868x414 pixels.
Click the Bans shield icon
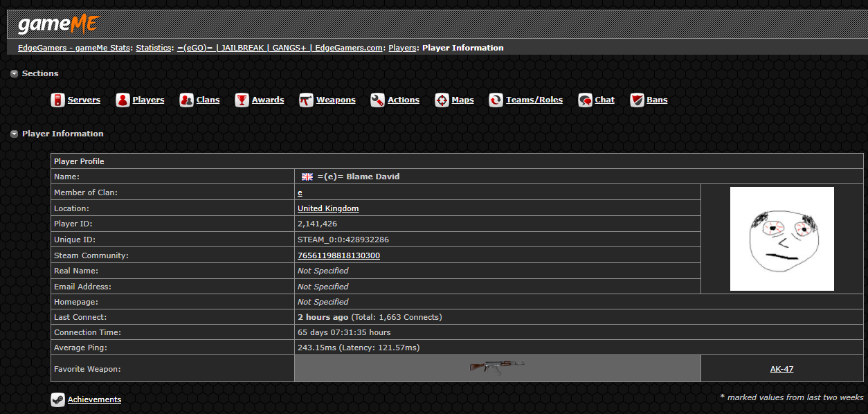click(x=637, y=100)
